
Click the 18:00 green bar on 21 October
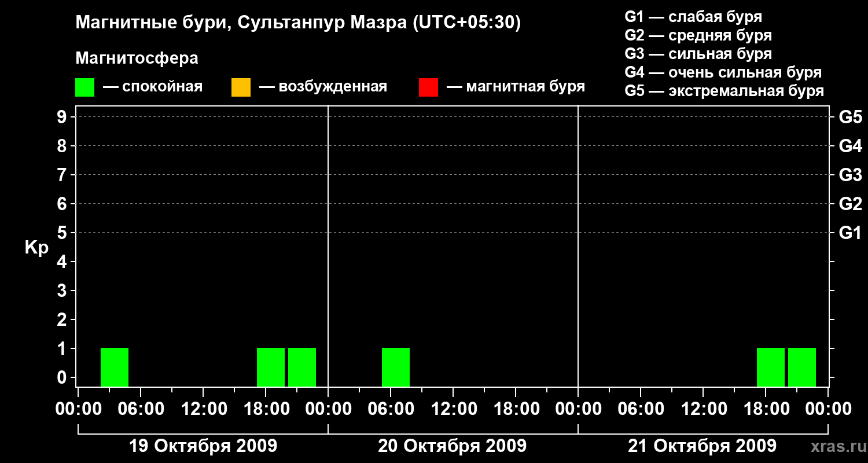(771, 367)
